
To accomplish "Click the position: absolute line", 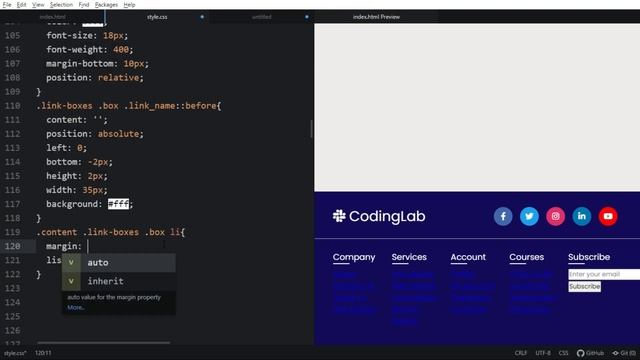I will [95, 134].
